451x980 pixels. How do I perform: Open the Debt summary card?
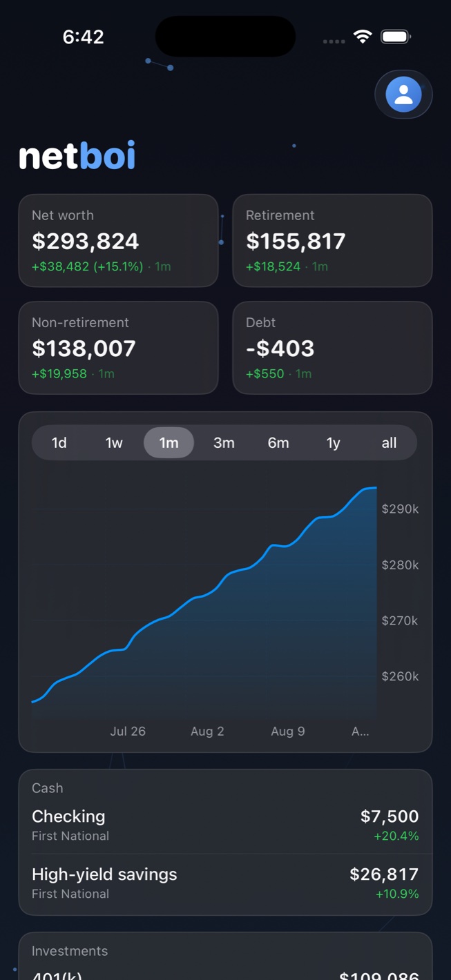pyautogui.click(x=332, y=348)
